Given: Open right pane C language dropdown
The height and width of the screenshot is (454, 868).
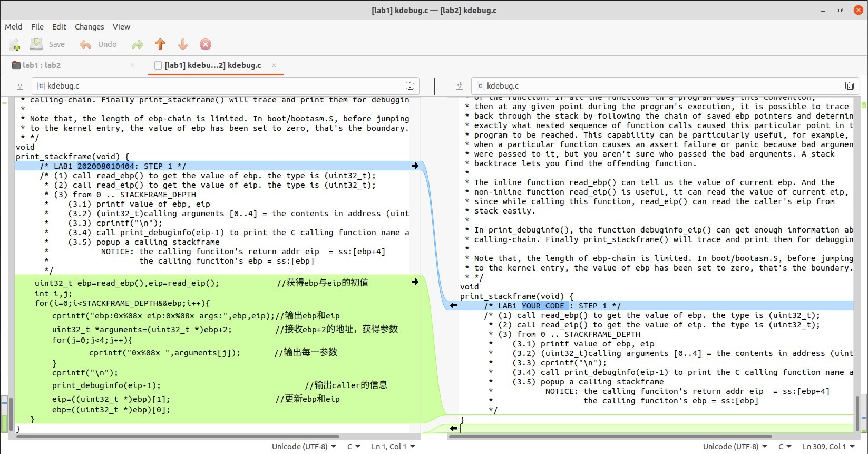Looking at the screenshot, I should (785, 447).
